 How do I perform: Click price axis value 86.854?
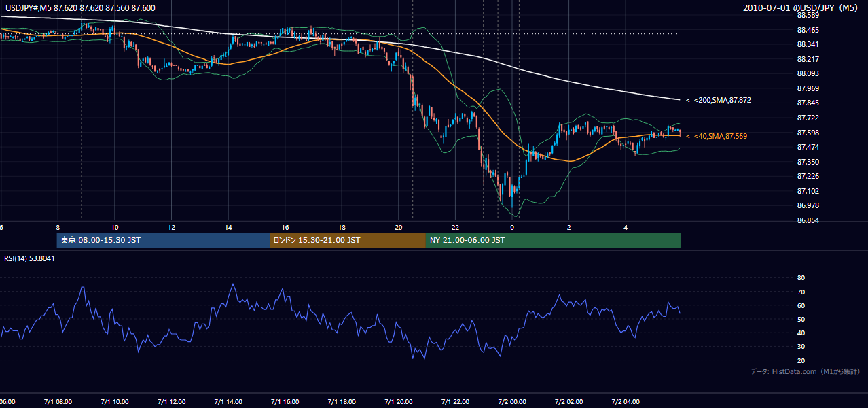[807, 220]
